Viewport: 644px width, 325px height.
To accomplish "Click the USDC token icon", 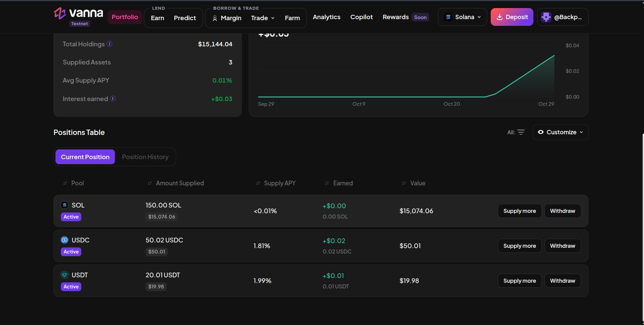I will pos(65,240).
